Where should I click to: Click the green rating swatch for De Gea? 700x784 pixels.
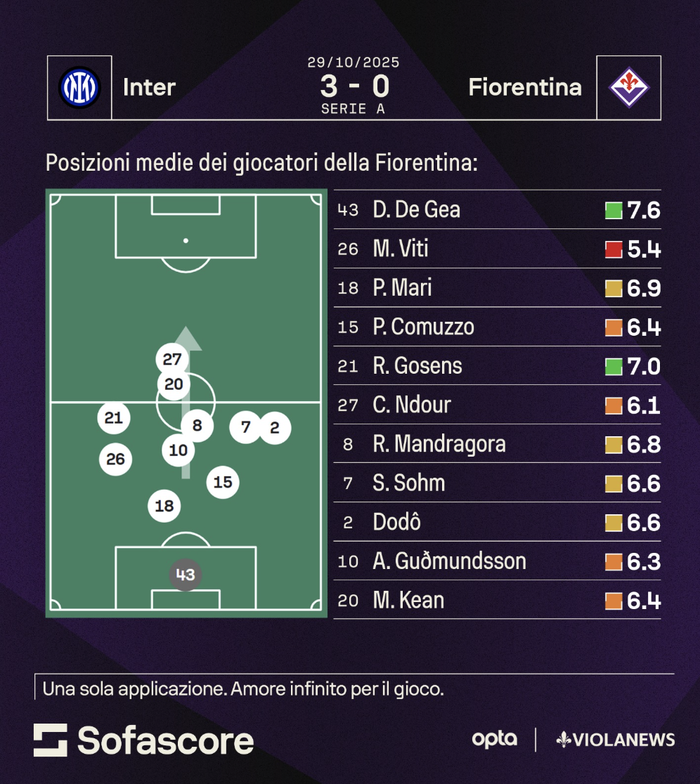coord(614,210)
